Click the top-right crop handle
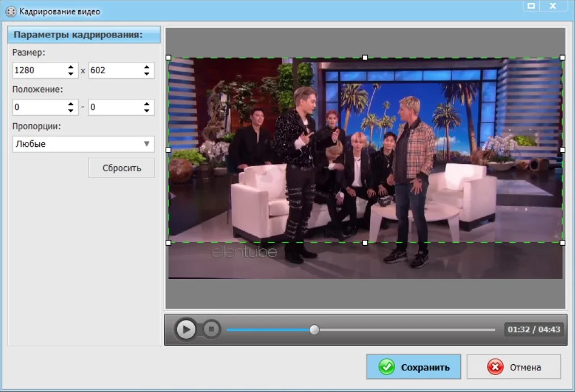 click(x=563, y=57)
